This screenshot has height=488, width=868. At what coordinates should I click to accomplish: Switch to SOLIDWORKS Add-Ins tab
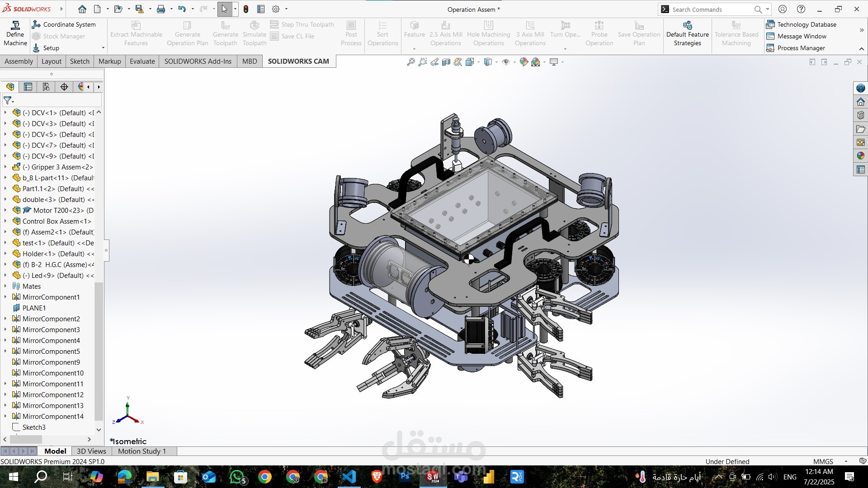pos(198,61)
